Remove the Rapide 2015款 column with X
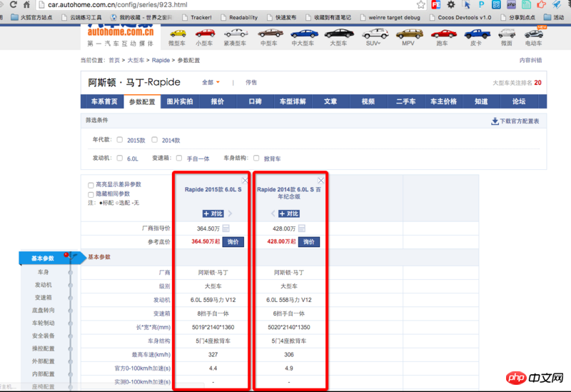The width and height of the screenshot is (571, 392). coord(245,181)
